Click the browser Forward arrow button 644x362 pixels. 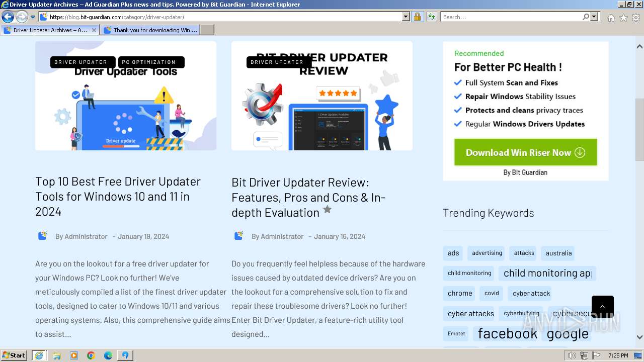coord(22,17)
